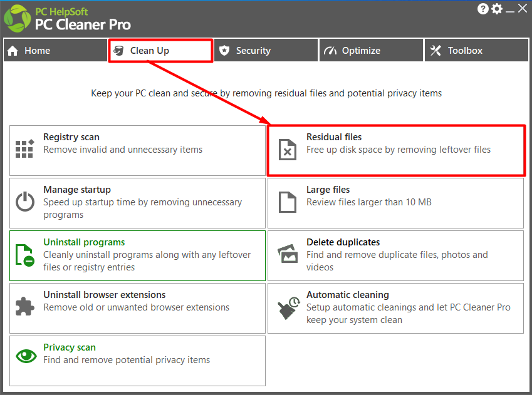Click the 'PC HelpSoft' brand text
This screenshot has height=395, width=532.
click(61, 11)
